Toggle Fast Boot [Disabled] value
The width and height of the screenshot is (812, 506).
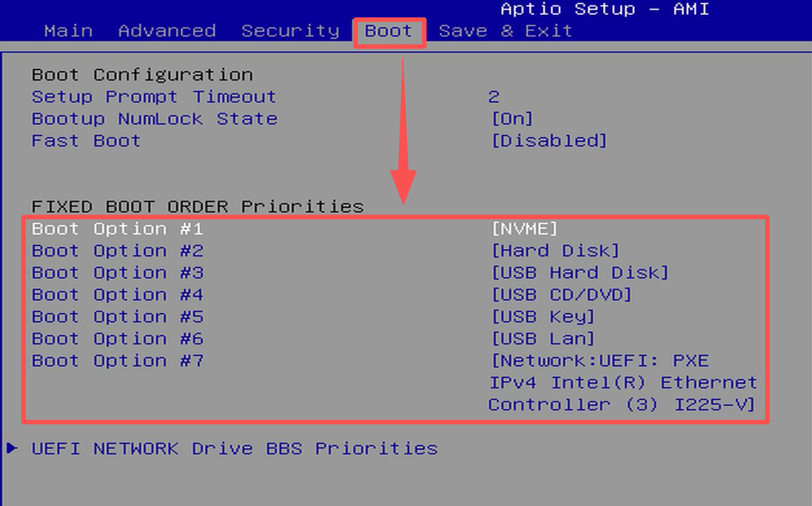click(x=549, y=141)
